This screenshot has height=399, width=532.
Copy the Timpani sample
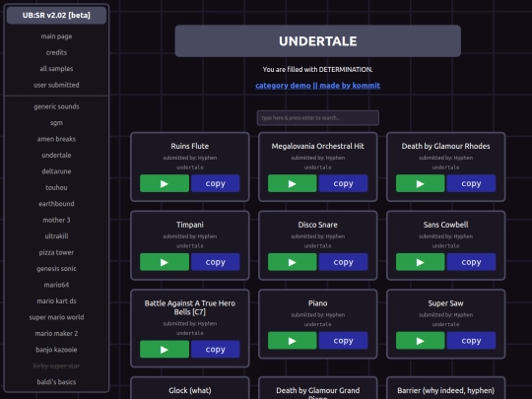coord(215,262)
